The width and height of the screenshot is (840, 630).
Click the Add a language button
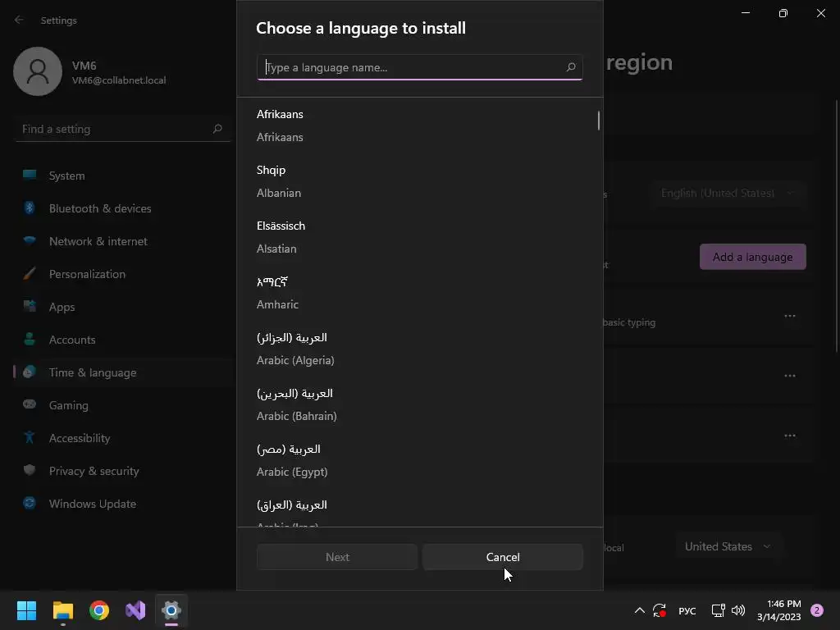click(753, 257)
